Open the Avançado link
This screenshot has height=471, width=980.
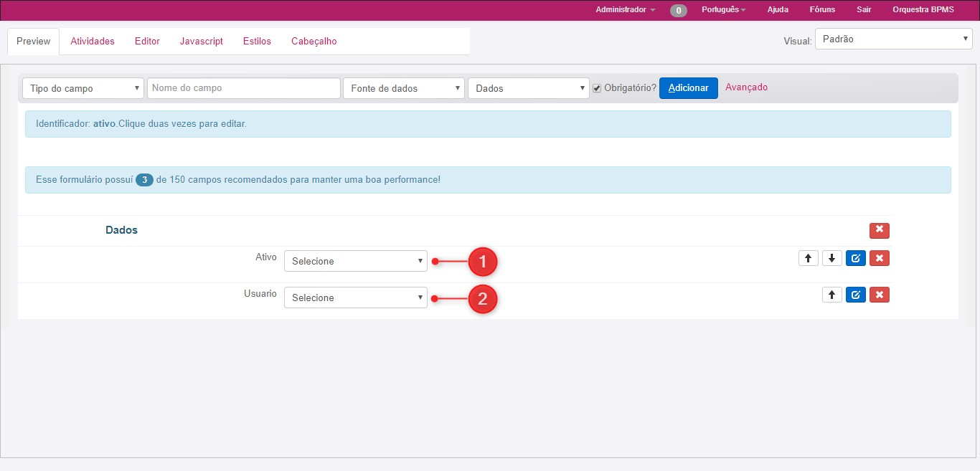pyautogui.click(x=746, y=87)
